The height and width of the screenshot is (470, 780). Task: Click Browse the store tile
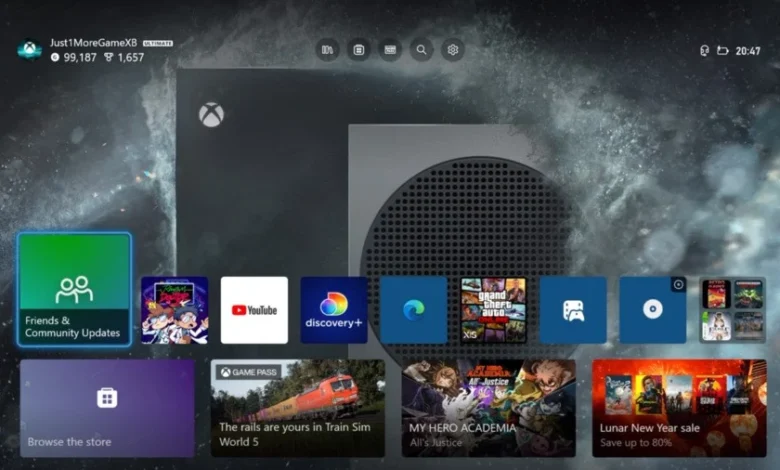pyautogui.click(x=107, y=408)
